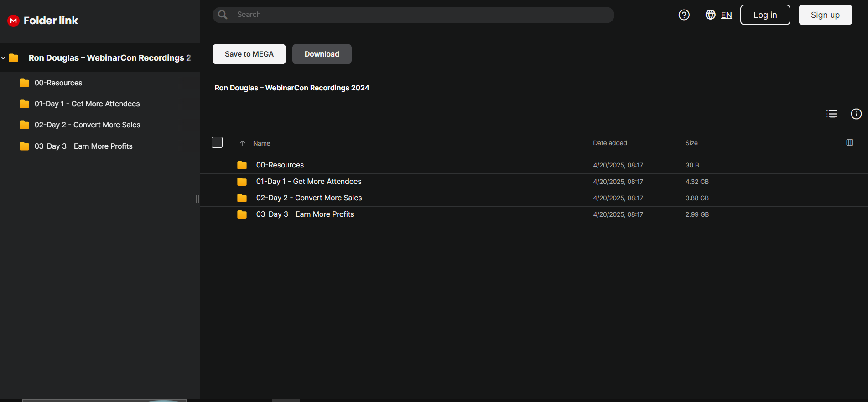This screenshot has width=868, height=402.
Task: Open 03-Day 3 - Earn More Profits in list
Action: click(x=305, y=214)
